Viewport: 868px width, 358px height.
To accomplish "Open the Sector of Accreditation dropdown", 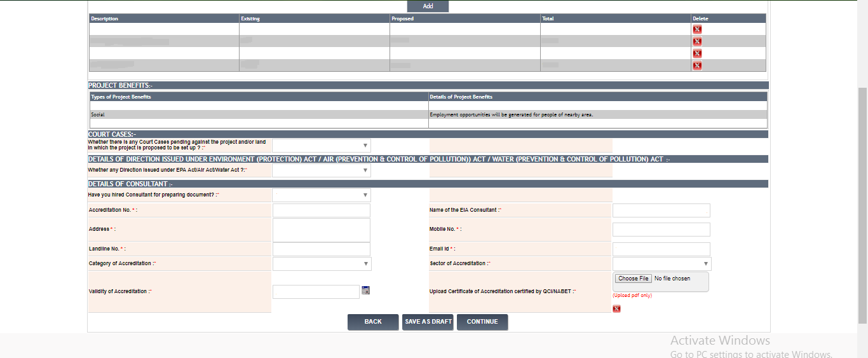I will point(661,264).
